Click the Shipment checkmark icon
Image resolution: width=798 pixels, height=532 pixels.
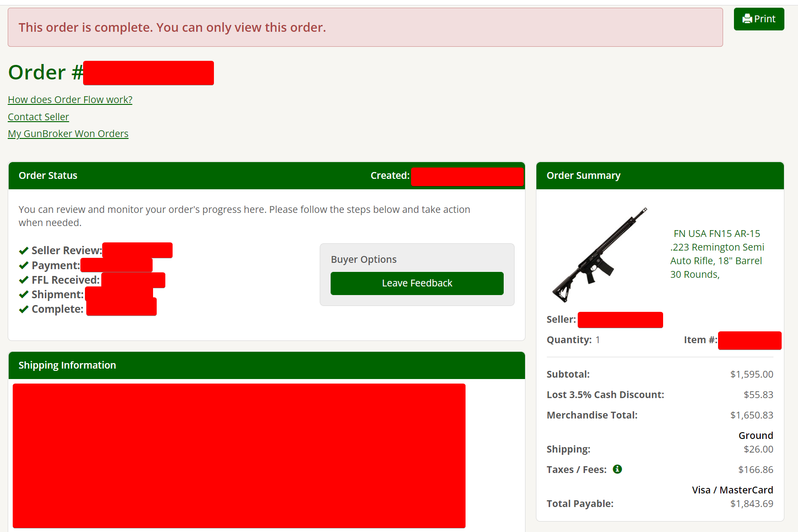(24, 295)
